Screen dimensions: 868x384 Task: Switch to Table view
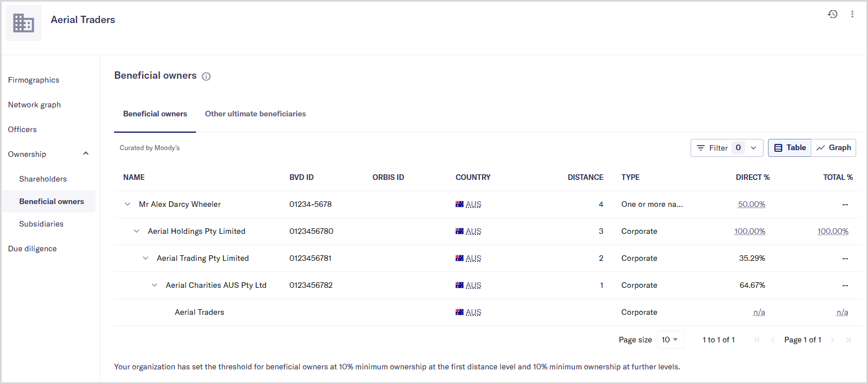[x=789, y=148]
